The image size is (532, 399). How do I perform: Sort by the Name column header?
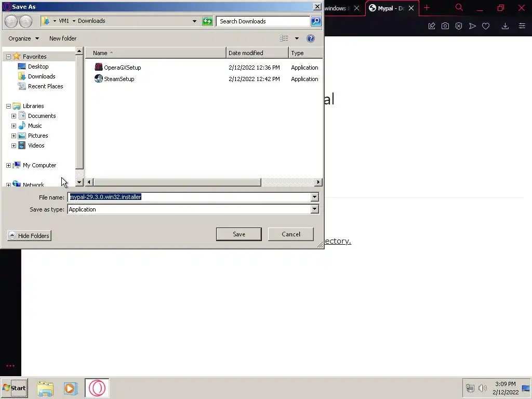click(156, 53)
